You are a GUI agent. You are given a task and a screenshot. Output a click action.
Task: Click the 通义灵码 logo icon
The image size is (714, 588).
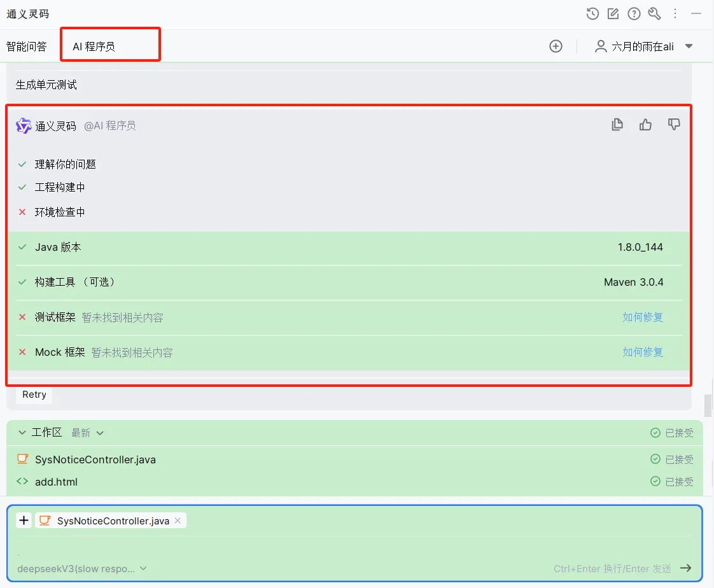click(x=23, y=126)
